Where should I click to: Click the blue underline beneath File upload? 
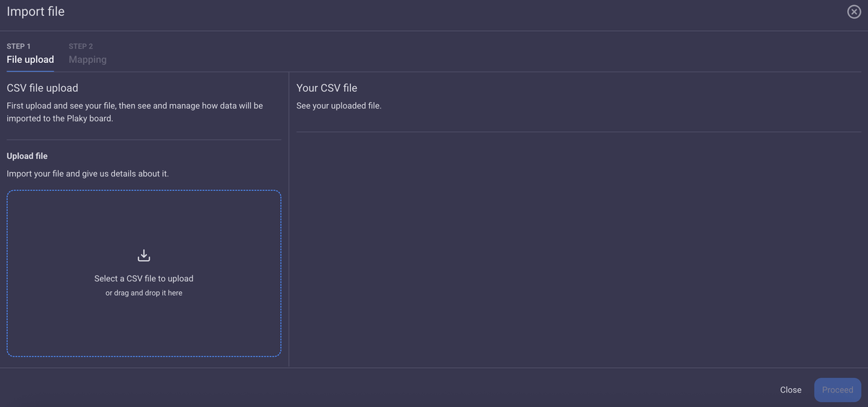[30, 71]
